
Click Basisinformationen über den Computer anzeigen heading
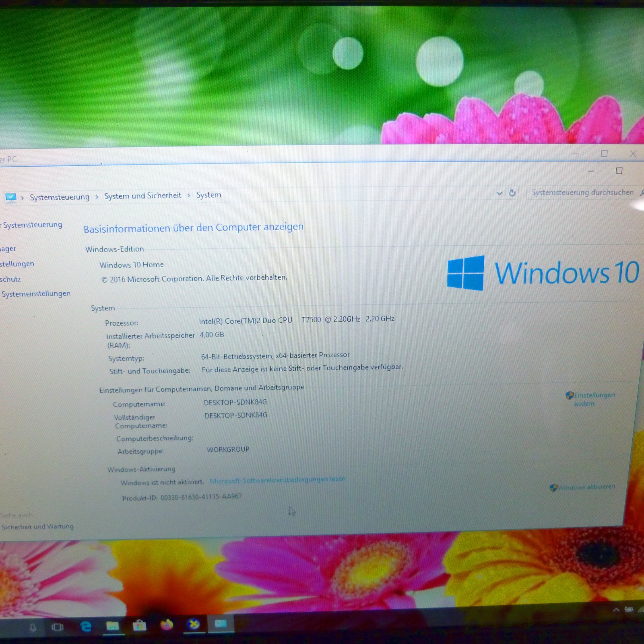pyautogui.click(x=194, y=228)
